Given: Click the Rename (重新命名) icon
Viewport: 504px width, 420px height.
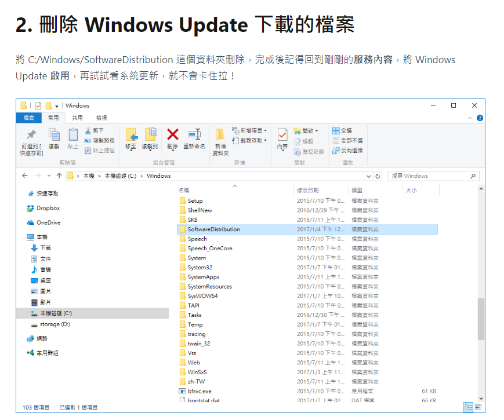Looking at the screenshot, I should [x=194, y=138].
